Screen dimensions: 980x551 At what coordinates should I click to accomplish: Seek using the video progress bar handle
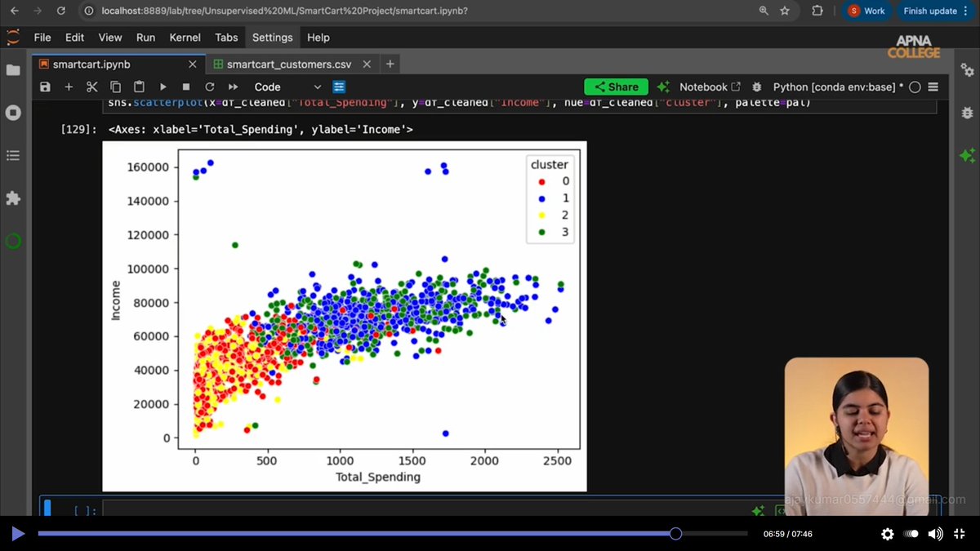(x=675, y=534)
